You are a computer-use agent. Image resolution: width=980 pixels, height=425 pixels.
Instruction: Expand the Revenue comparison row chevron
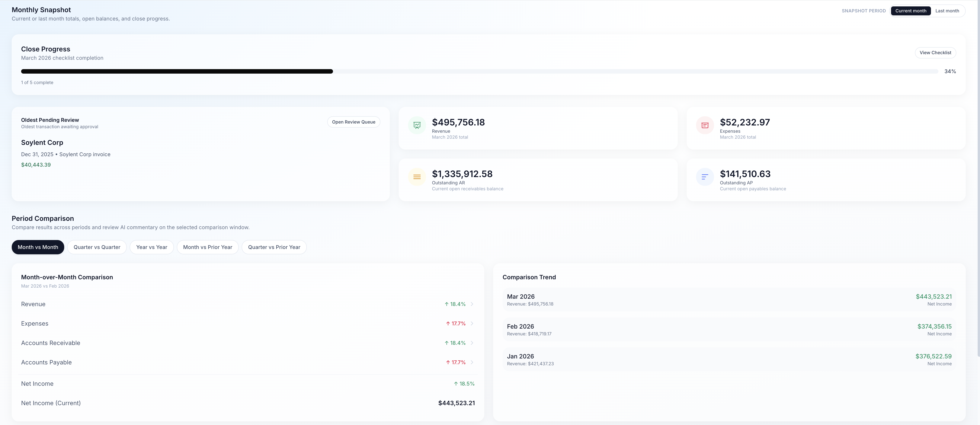pyautogui.click(x=472, y=304)
